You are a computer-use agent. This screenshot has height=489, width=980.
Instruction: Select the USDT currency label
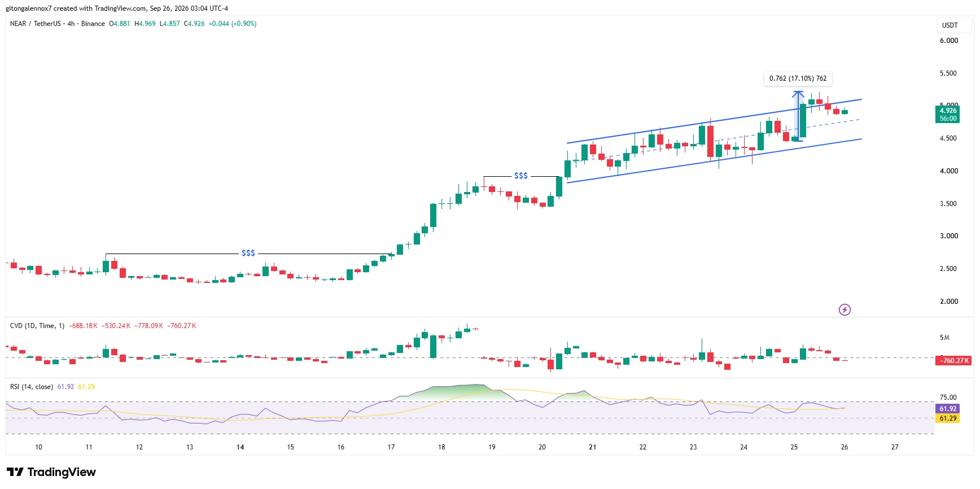pos(950,25)
